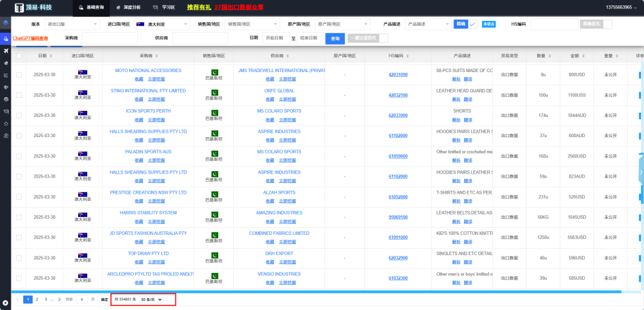The width and height of the screenshot is (644, 310).
Task: Sort the table by HS编码 column
Action: pyautogui.click(x=407, y=56)
